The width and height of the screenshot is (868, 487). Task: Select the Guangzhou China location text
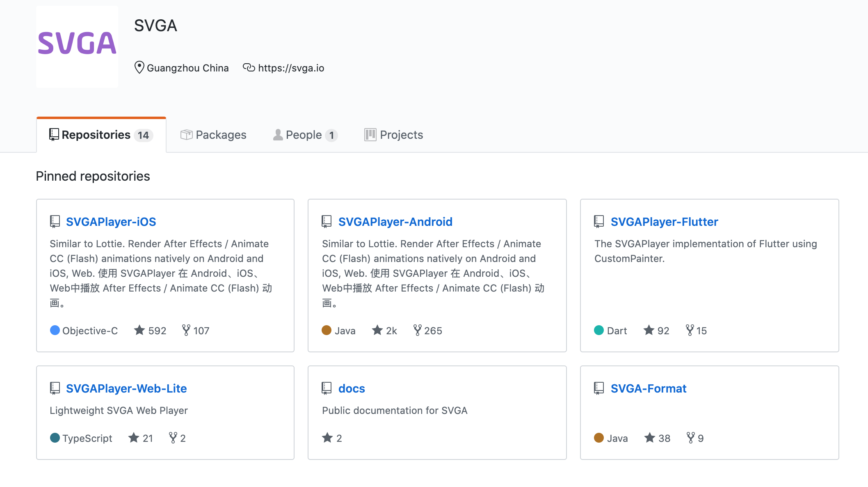[x=187, y=68]
